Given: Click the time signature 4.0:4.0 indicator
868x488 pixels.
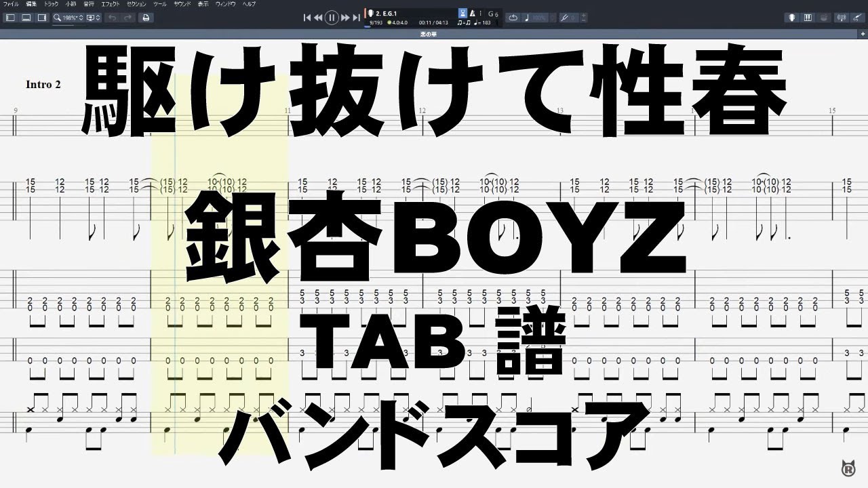Looking at the screenshot, I should tap(397, 23).
